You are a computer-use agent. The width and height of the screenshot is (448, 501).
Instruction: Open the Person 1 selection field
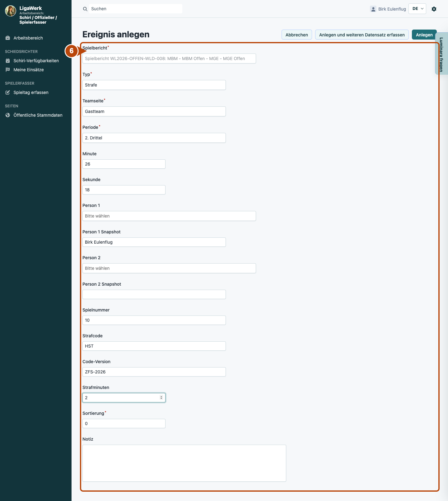[169, 216]
